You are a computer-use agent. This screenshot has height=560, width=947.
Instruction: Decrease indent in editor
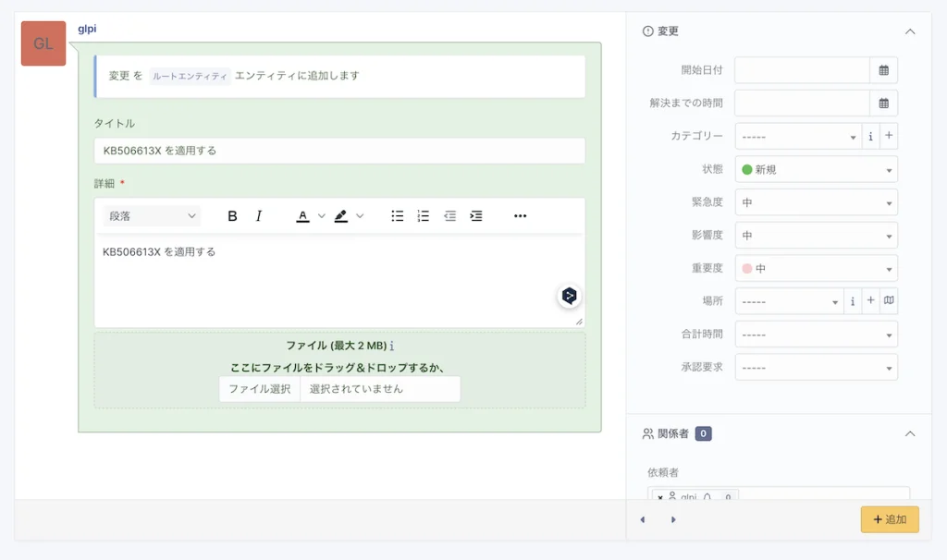coord(450,216)
